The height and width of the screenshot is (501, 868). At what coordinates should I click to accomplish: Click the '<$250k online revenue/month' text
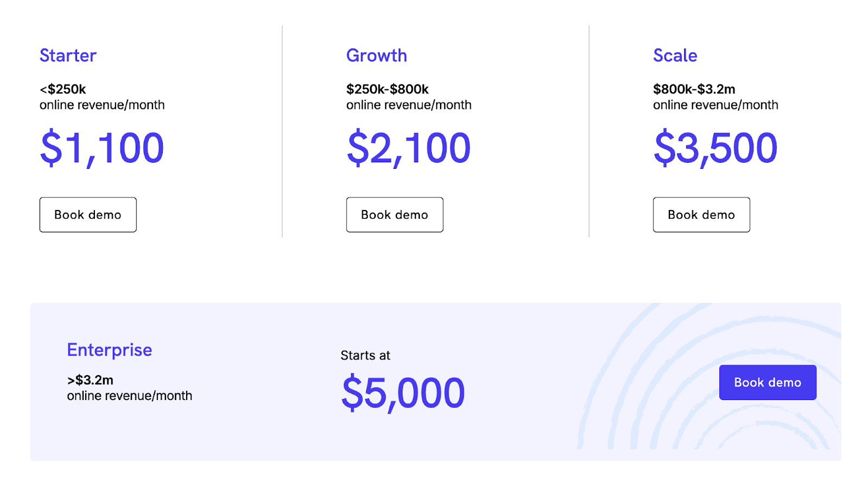tap(101, 97)
